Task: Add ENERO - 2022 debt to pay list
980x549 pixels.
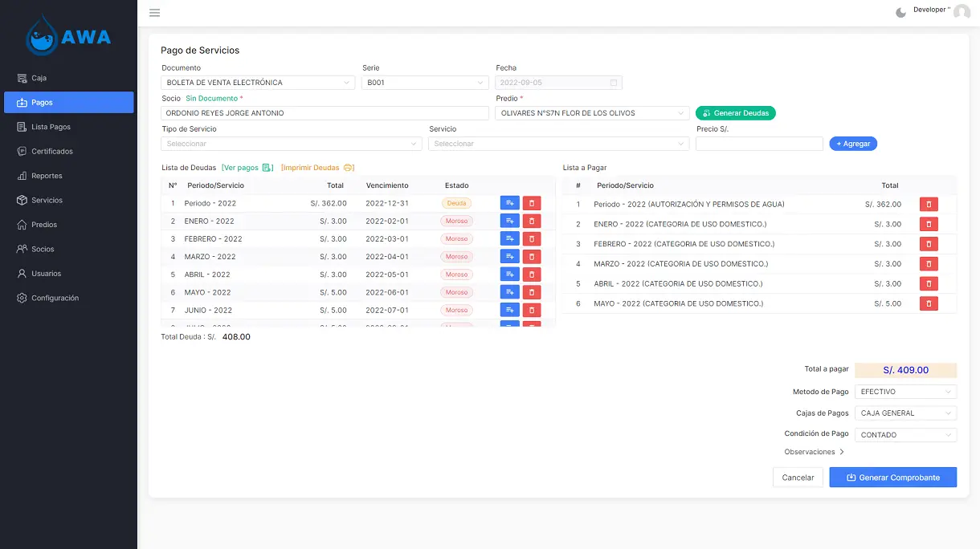Action: pyautogui.click(x=509, y=222)
